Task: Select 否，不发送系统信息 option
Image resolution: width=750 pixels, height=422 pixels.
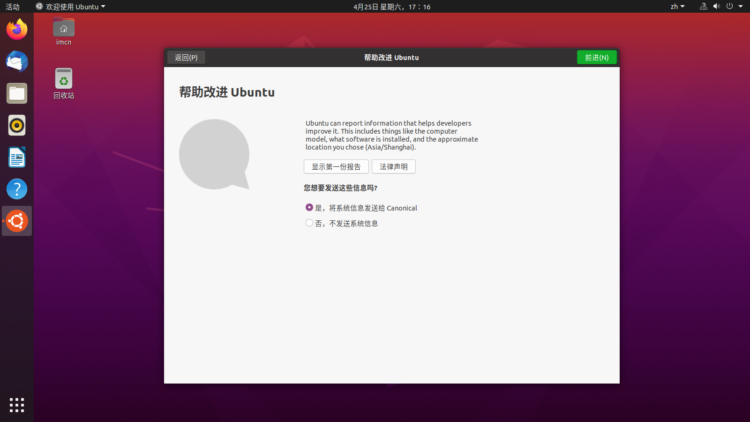Action: [310, 223]
